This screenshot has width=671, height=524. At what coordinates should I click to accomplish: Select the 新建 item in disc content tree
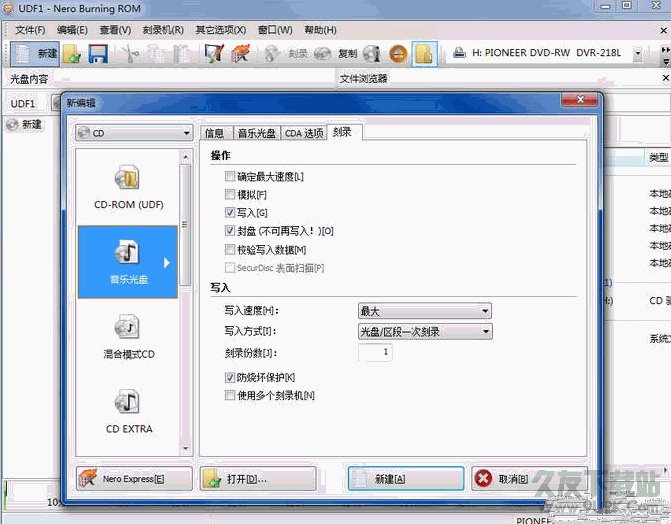25,124
